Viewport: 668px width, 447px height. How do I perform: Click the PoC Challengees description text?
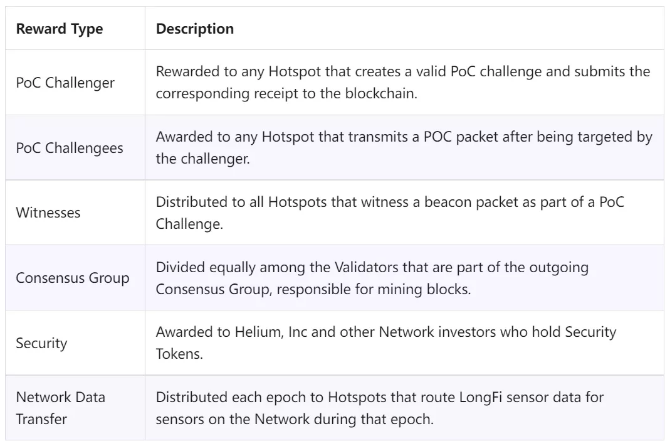point(404,147)
